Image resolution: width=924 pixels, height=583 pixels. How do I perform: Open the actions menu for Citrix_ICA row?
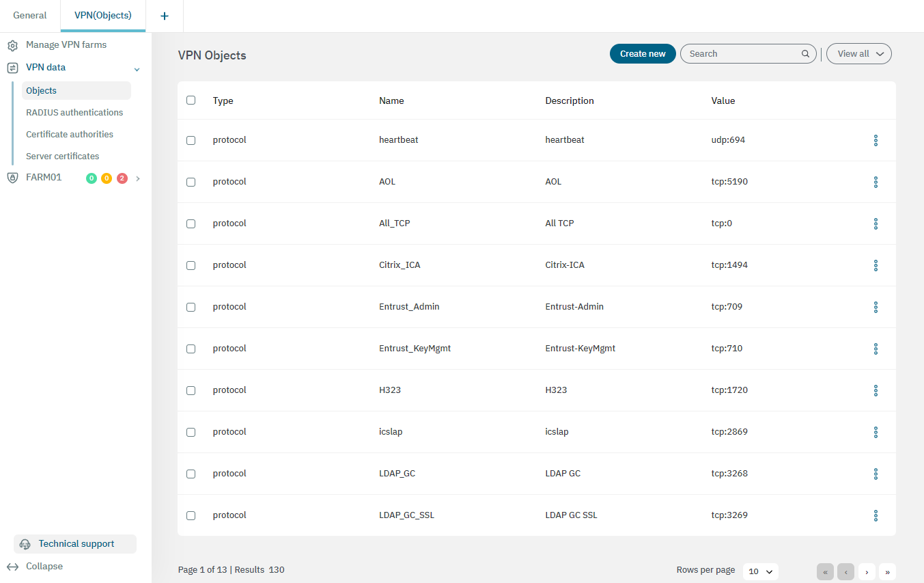pyautogui.click(x=875, y=265)
